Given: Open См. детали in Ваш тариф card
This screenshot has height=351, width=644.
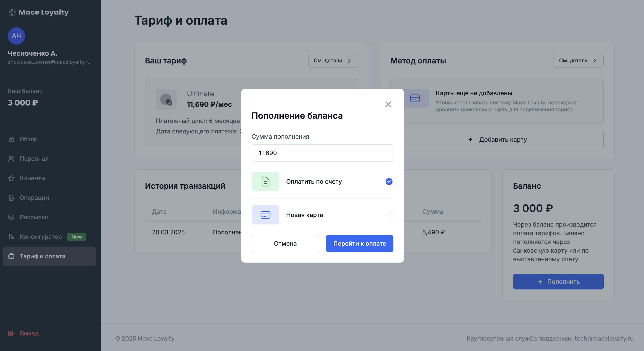Looking at the screenshot, I should [333, 61].
